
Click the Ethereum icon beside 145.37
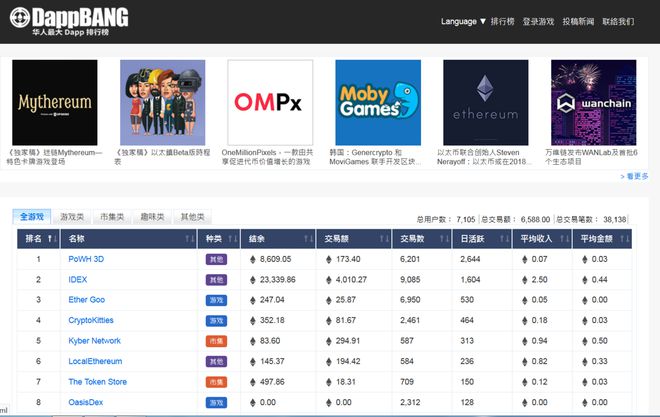(x=253, y=361)
